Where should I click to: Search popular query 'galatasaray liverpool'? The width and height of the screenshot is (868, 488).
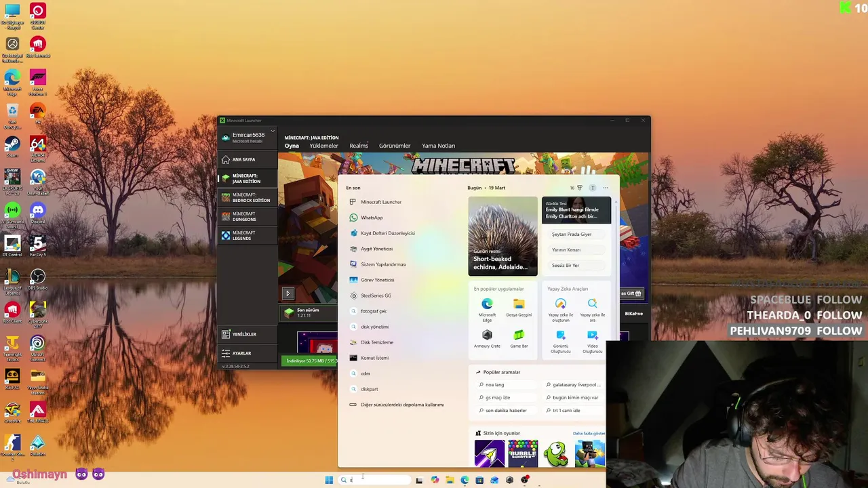pos(574,385)
